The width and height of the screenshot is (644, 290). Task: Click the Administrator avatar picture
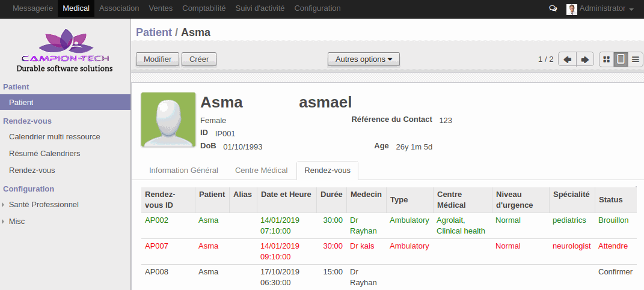(572, 9)
